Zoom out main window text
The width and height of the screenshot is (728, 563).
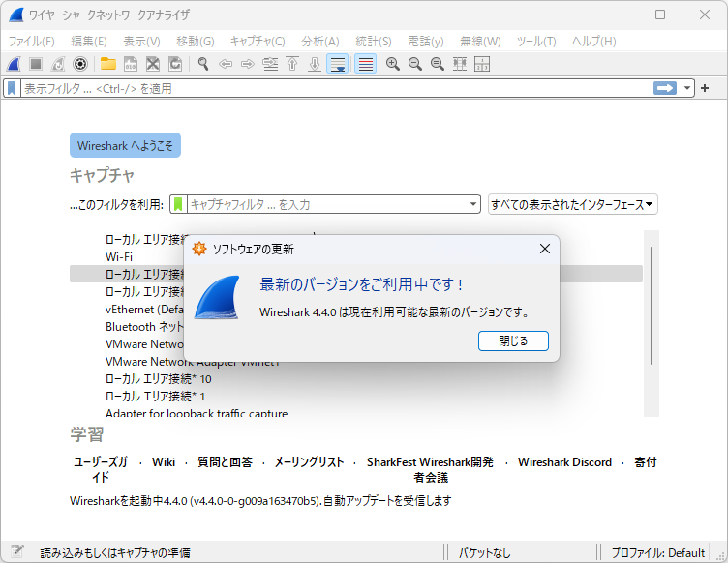tap(415, 64)
